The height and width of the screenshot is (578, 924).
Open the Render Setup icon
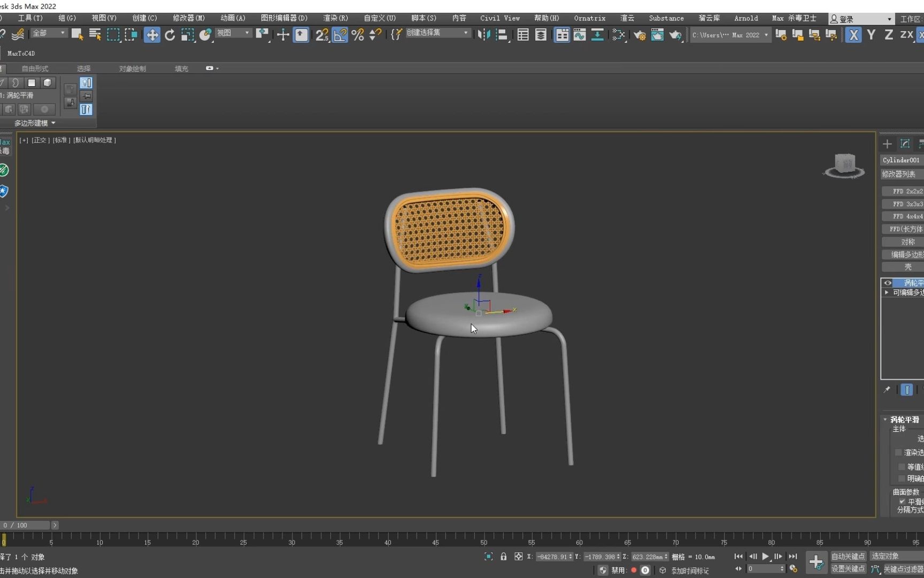641,35
